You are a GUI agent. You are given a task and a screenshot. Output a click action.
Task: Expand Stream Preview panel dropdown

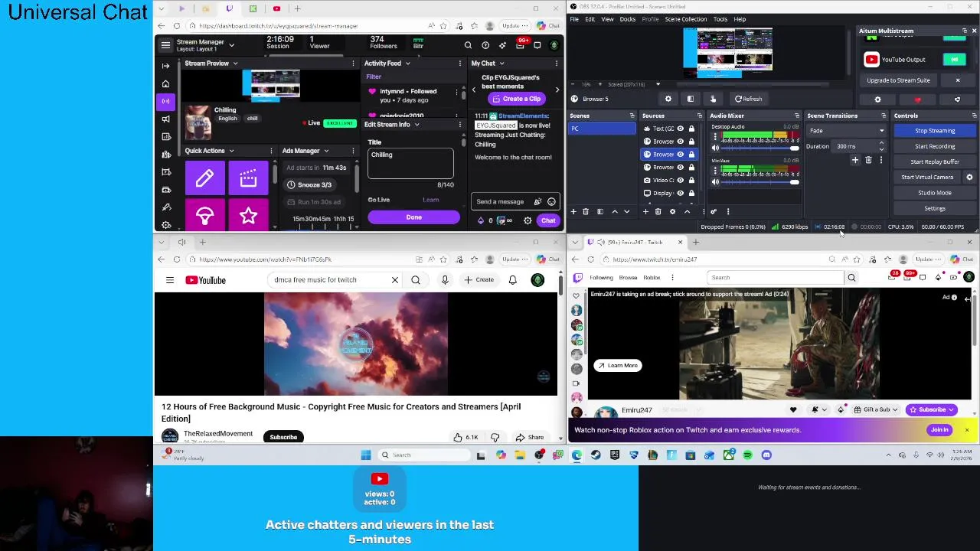coord(235,64)
